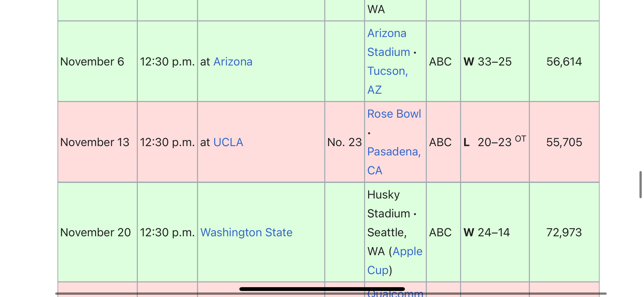The width and height of the screenshot is (644, 297).
Task: Click the Pasadena, CA location link
Action: pos(393,161)
